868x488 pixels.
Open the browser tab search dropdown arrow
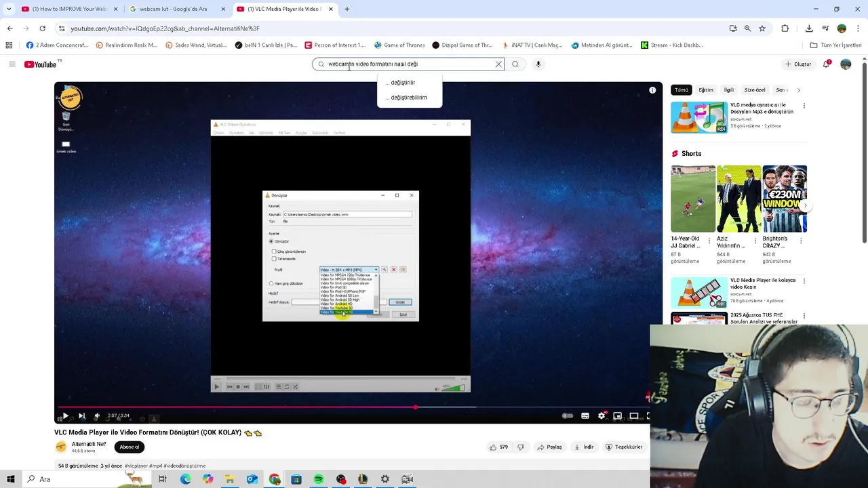pos(9,9)
